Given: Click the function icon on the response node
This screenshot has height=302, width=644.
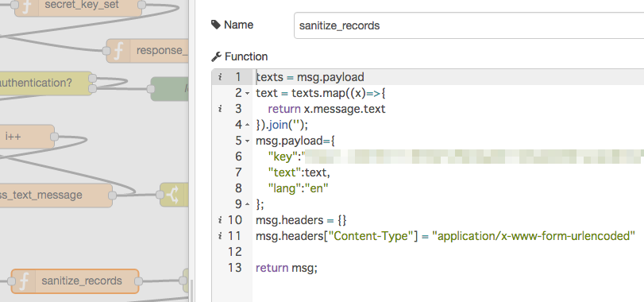Looking at the screenshot, I should tap(118, 51).
